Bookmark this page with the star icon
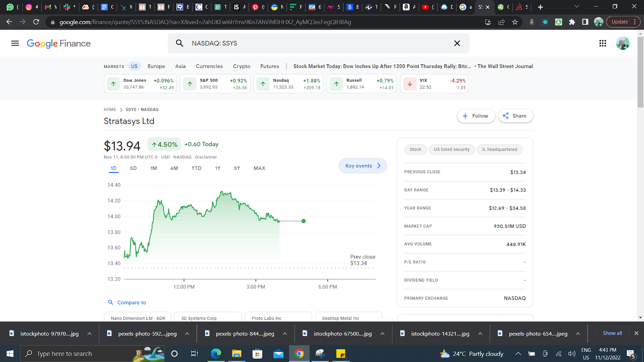The image size is (644, 362). (x=515, y=22)
